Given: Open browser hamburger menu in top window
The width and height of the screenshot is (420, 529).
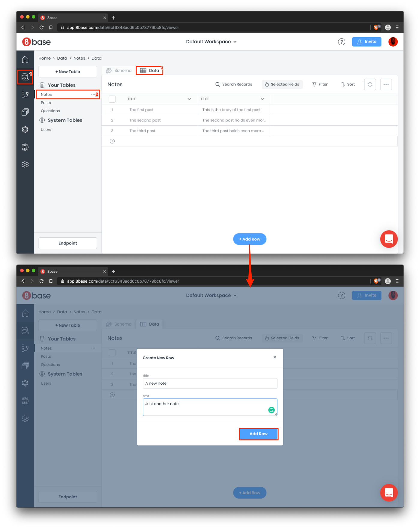Looking at the screenshot, I should pyautogui.click(x=397, y=27).
